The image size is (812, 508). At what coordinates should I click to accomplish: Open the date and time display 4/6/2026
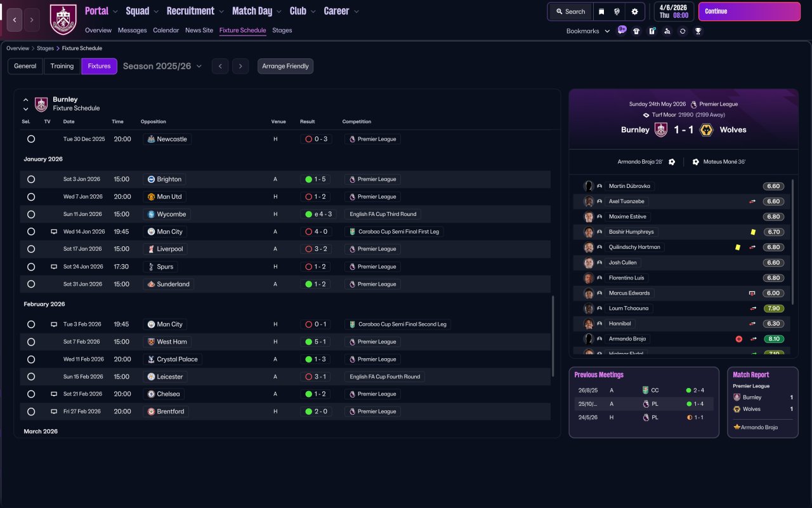pos(673,11)
